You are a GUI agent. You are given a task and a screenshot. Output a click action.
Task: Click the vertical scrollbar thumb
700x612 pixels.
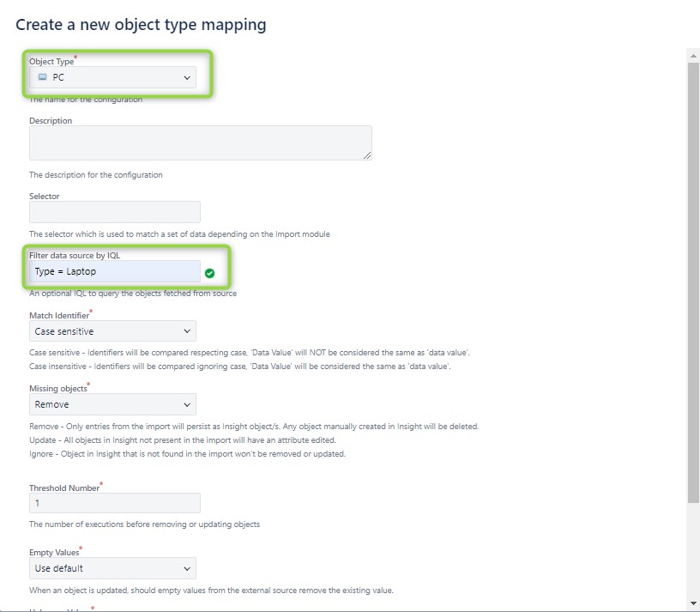tap(693, 282)
